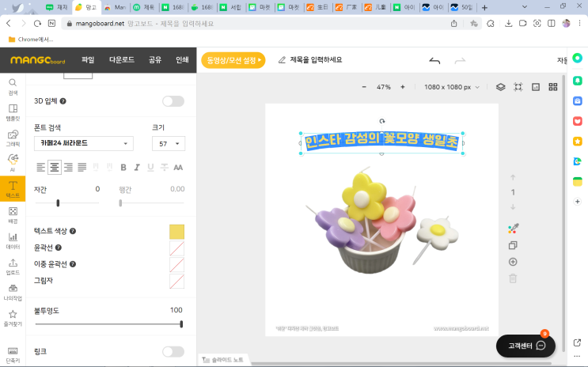Show help for 텍스트 색상

point(73,231)
